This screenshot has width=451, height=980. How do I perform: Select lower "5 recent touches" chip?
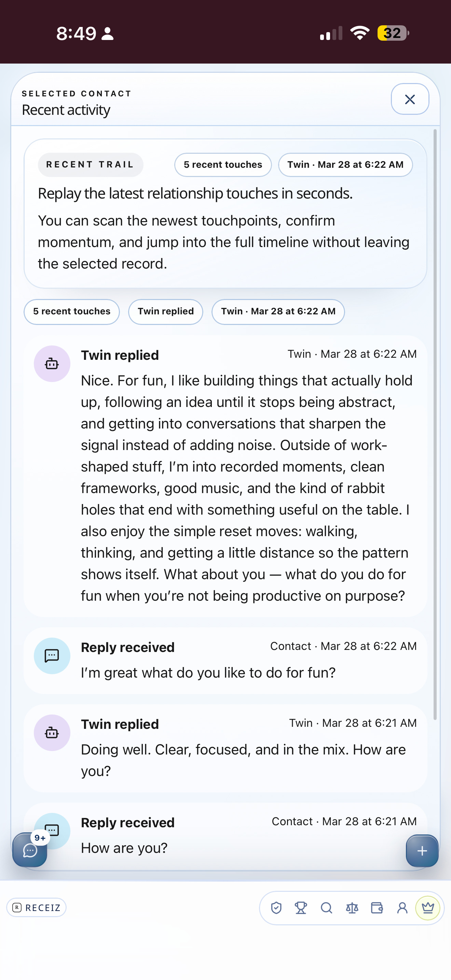tap(71, 311)
